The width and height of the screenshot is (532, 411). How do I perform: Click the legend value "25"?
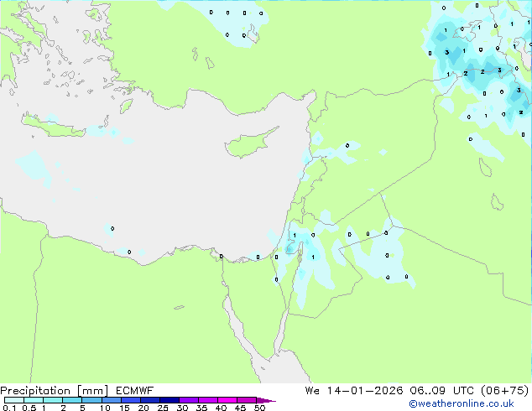point(163,408)
